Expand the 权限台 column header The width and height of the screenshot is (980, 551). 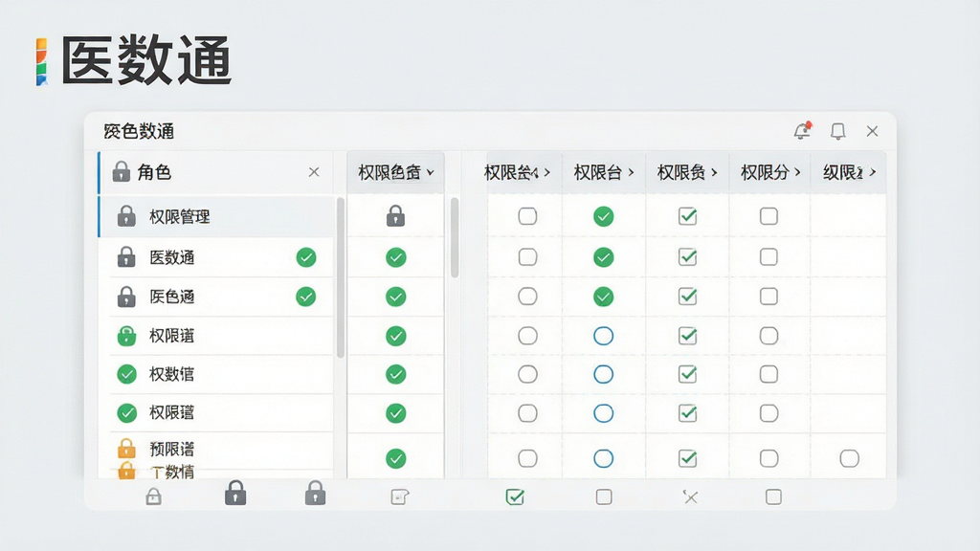click(631, 172)
